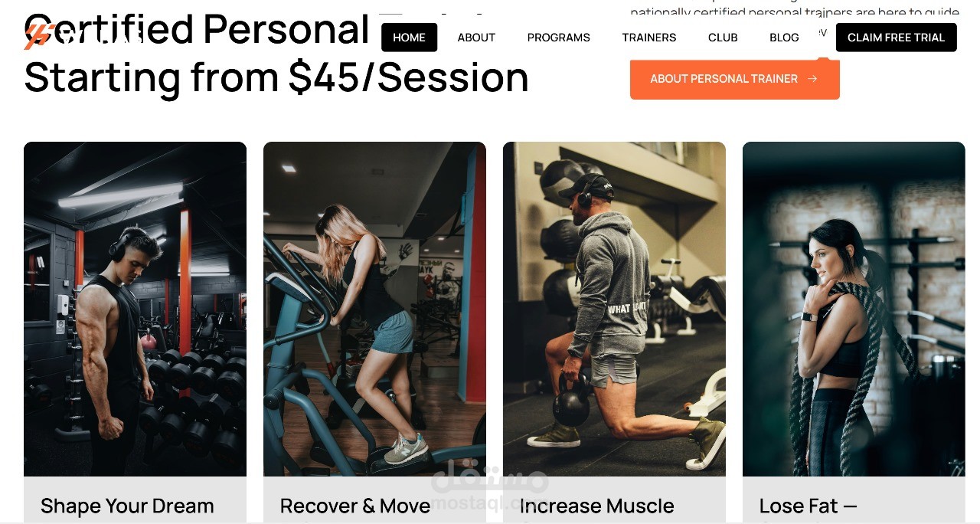The width and height of the screenshot is (980, 524).
Task: Open the muscular man with dumbbells photo
Action: point(135,309)
